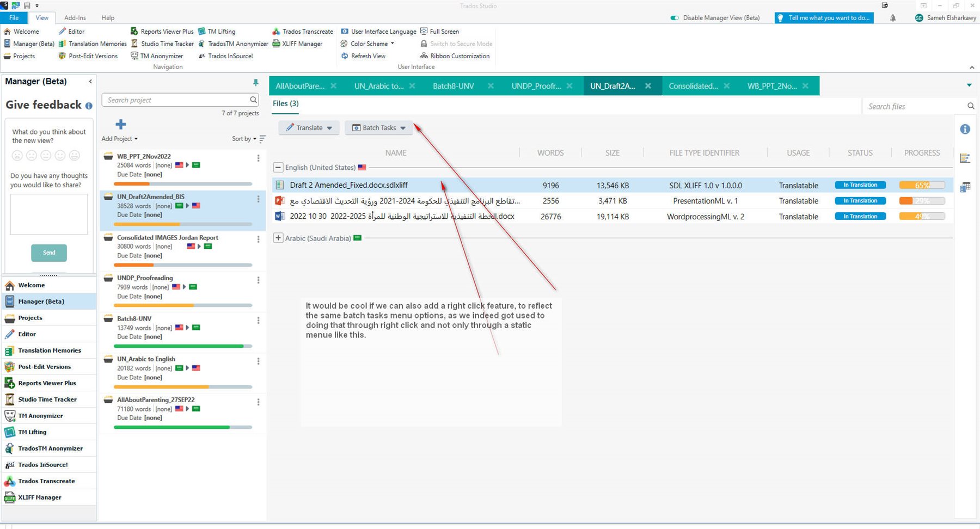Click Refresh View in ribbon
Screen dimensions: 980x529
click(x=363, y=56)
